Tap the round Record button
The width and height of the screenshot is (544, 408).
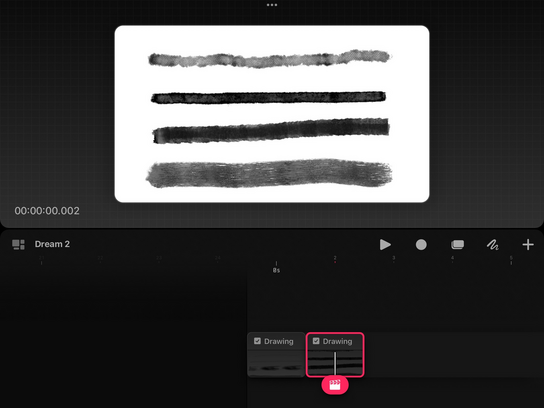421,245
